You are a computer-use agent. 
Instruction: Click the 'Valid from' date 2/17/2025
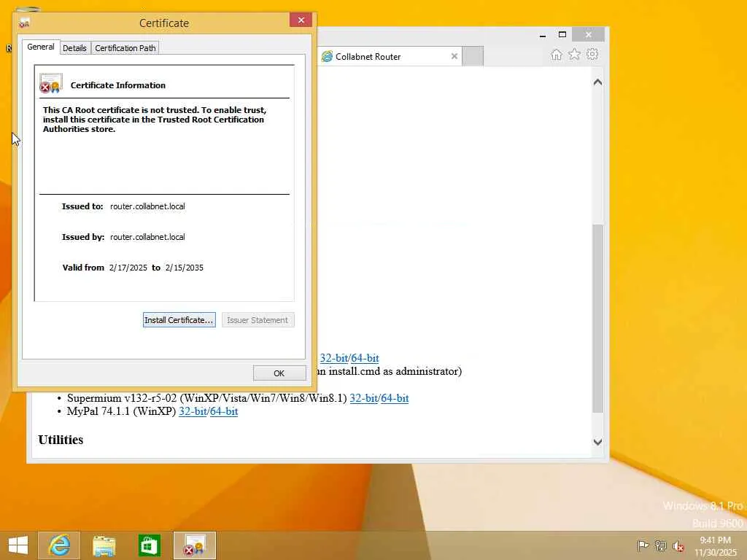tap(128, 268)
